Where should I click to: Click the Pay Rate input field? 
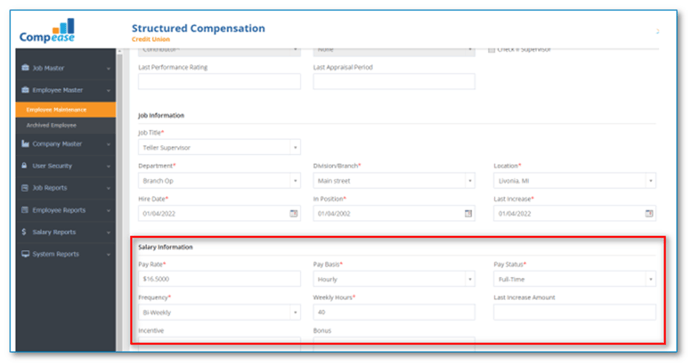219,279
